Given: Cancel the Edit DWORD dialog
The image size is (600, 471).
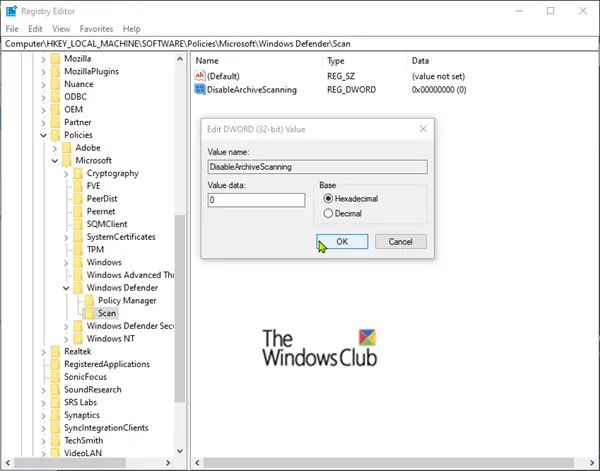Looking at the screenshot, I should click(401, 241).
